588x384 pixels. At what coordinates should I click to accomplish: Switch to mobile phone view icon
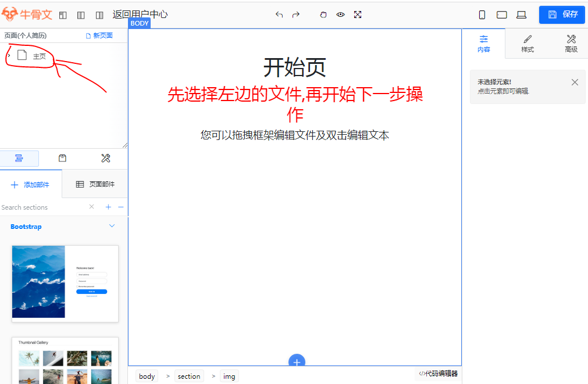pyautogui.click(x=482, y=15)
